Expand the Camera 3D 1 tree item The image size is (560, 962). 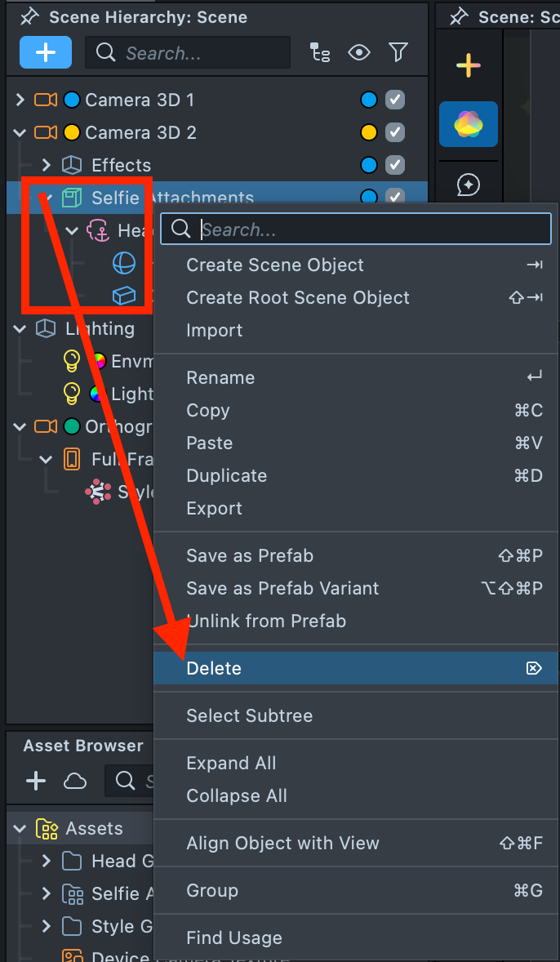(20, 100)
